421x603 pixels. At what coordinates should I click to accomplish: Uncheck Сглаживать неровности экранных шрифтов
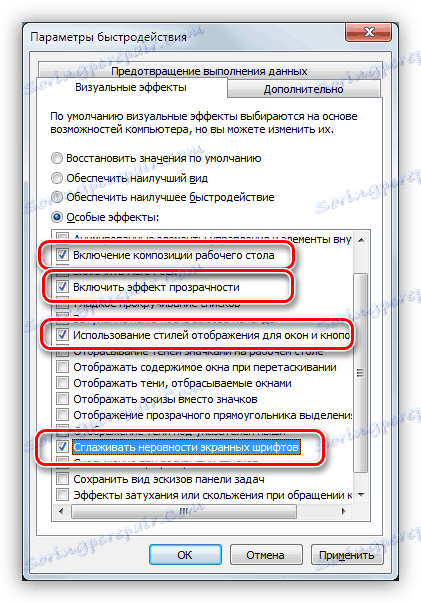click(x=62, y=447)
